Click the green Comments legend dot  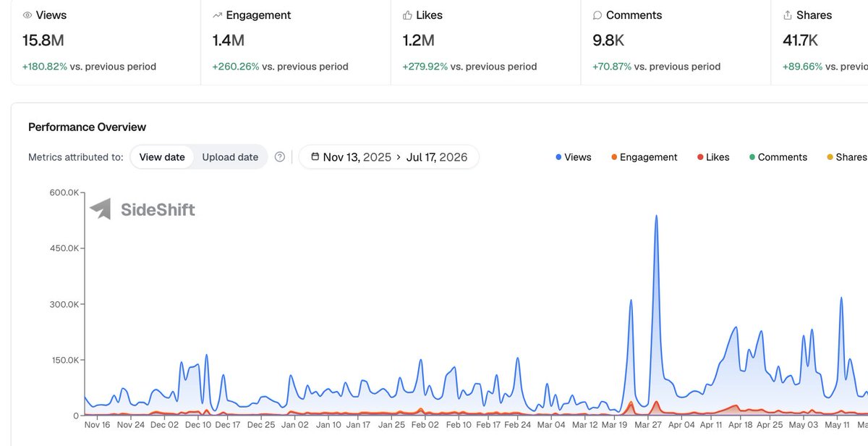point(752,157)
